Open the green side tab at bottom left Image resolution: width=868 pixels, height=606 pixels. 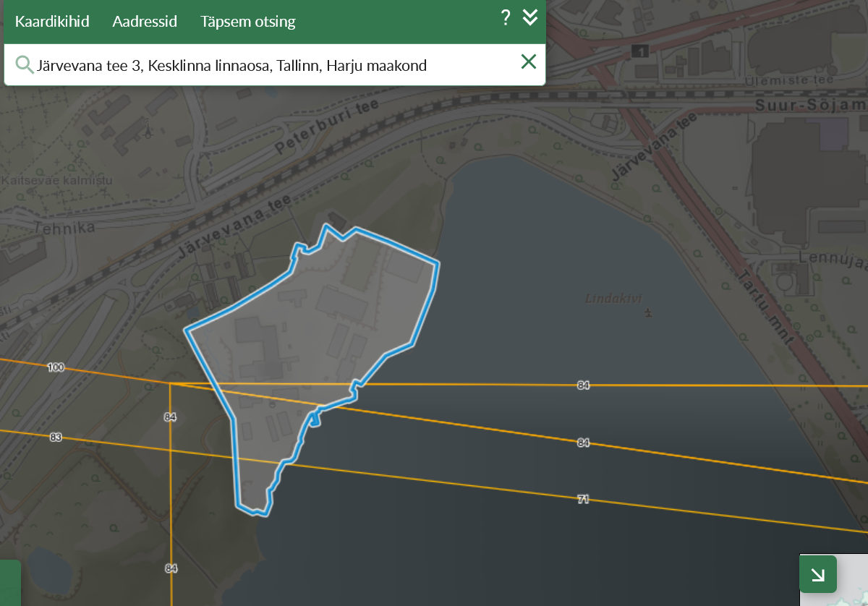click(10, 582)
